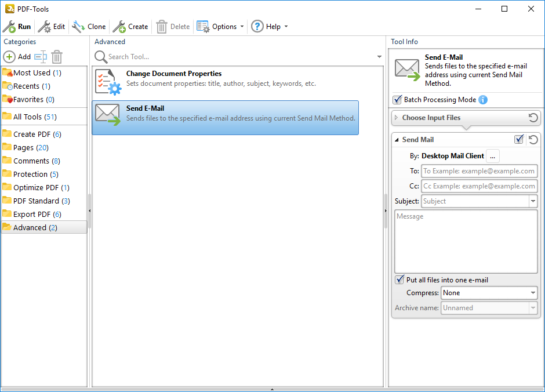This screenshot has width=545, height=392.
Task: Toggle Batch Processing Mode checkbox
Action: click(398, 100)
